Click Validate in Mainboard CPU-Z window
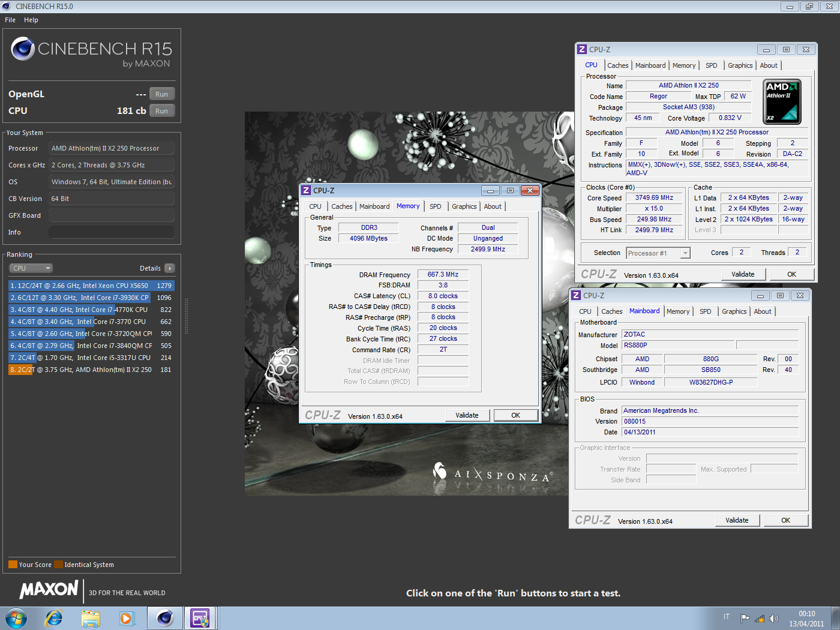This screenshot has height=630, width=840. pyautogui.click(x=737, y=520)
